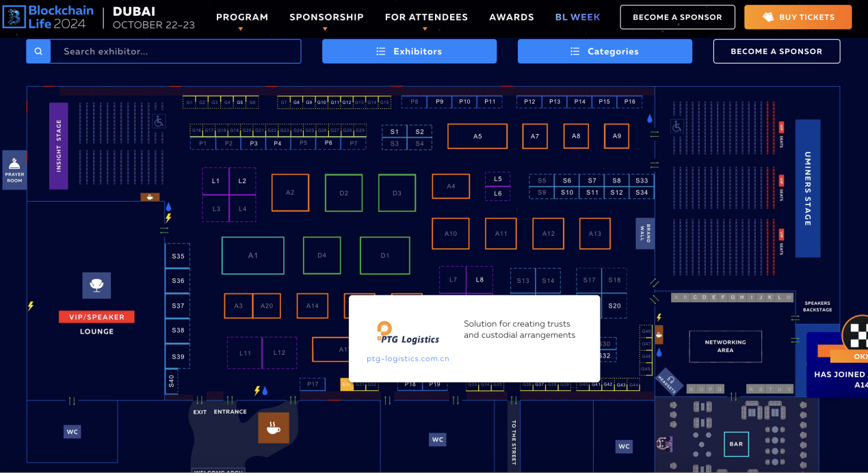Screen dimensions: 868x473
Task: Click the Bar box
Action: [x=736, y=444]
